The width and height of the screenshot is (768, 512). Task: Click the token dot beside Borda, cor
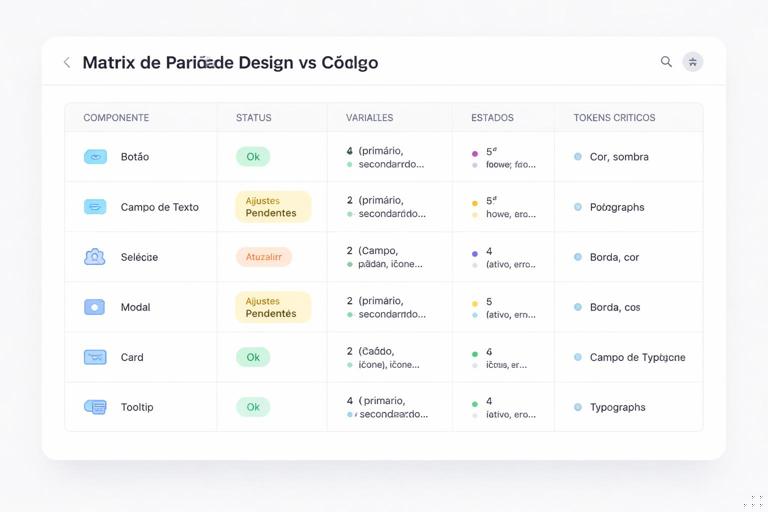(x=578, y=257)
